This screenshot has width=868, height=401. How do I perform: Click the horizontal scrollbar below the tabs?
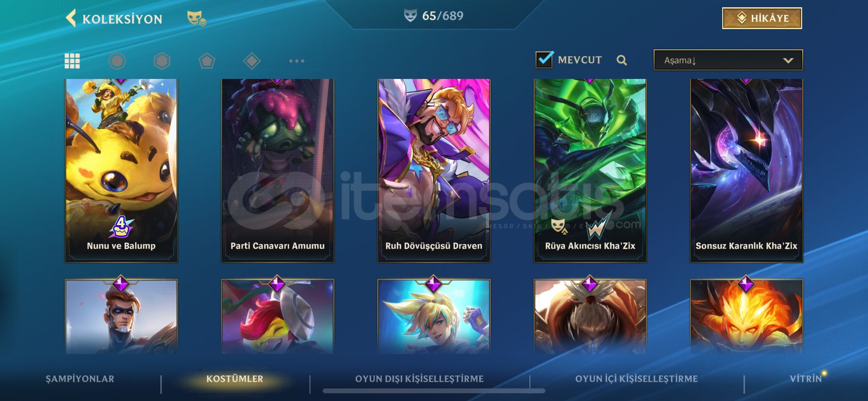[x=434, y=391]
